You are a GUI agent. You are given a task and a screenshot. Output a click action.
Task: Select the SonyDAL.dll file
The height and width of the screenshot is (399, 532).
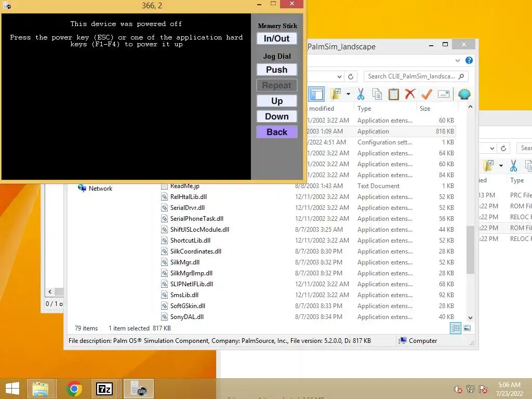(x=187, y=316)
